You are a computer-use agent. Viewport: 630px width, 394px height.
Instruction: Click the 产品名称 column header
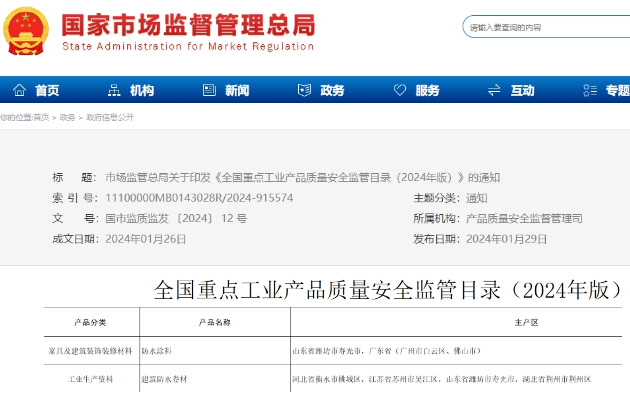click(x=215, y=322)
